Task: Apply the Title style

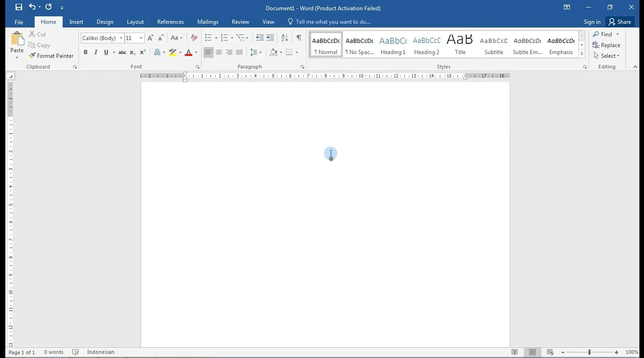Action: pos(460,45)
